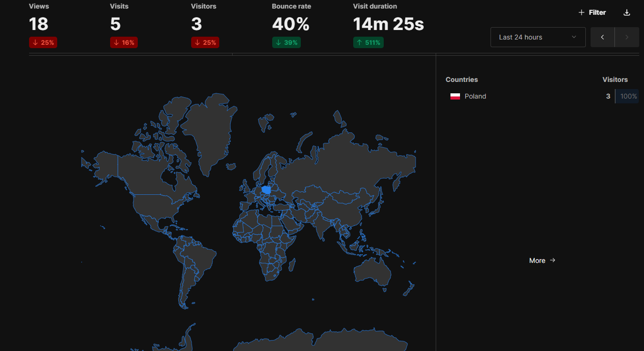Click the download/export icon in the top right
Image resolution: width=644 pixels, height=351 pixels.
coord(626,12)
